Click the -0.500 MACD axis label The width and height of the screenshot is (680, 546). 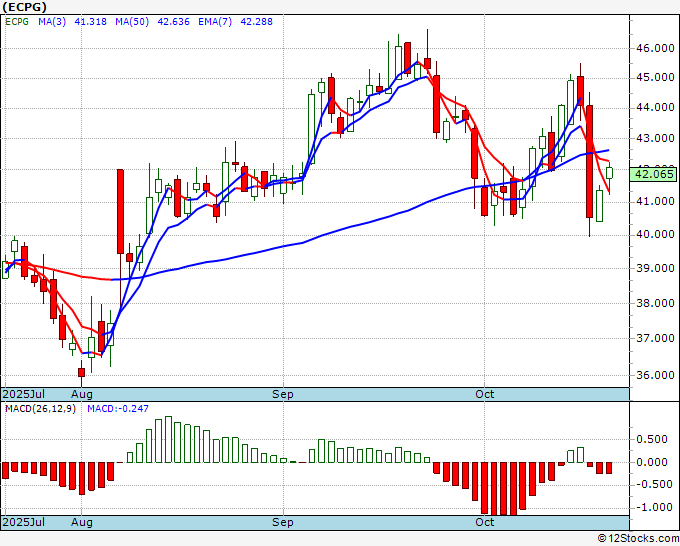tap(652, 484)
